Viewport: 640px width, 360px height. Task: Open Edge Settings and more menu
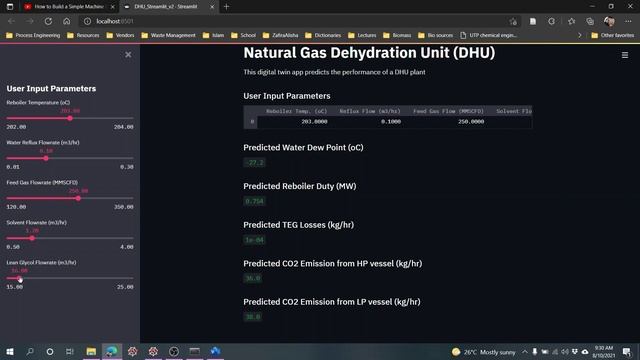coord(628,21)
